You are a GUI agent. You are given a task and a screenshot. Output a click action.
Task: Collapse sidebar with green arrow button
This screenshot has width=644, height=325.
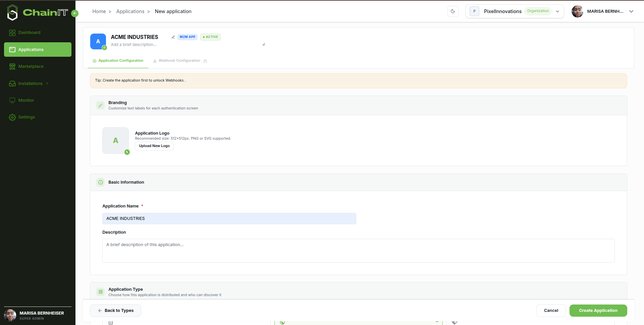75,13
